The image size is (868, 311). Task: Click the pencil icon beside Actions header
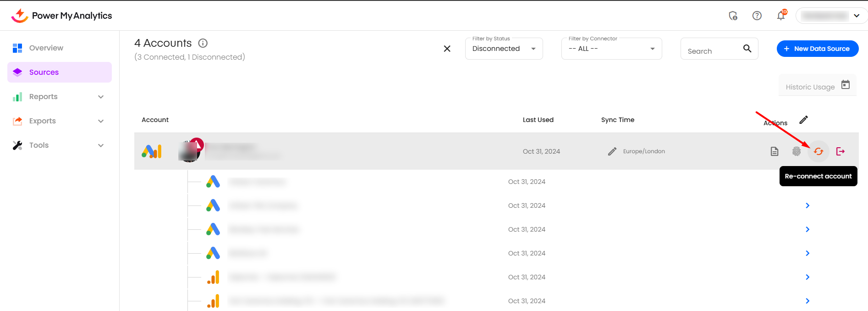(803, 120)
